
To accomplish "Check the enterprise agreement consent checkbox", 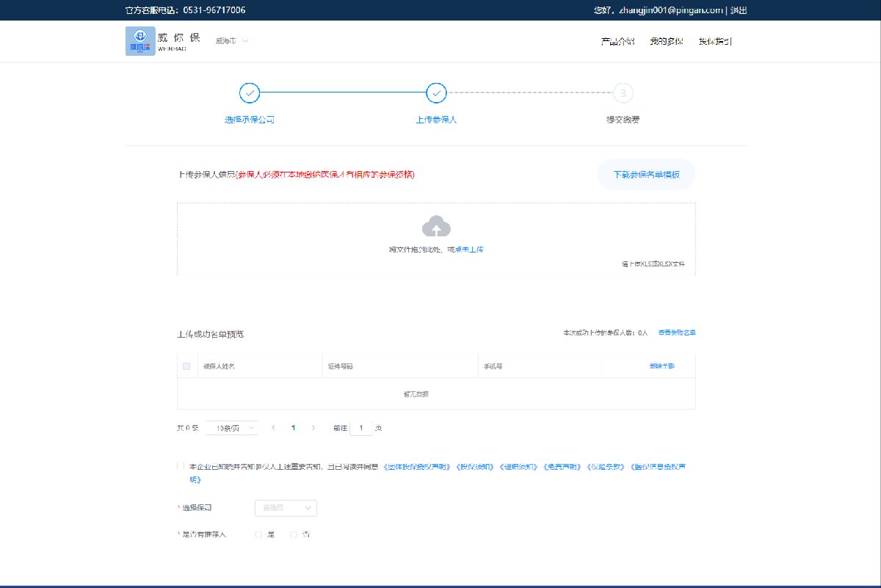I will click(x=181, y=466).
